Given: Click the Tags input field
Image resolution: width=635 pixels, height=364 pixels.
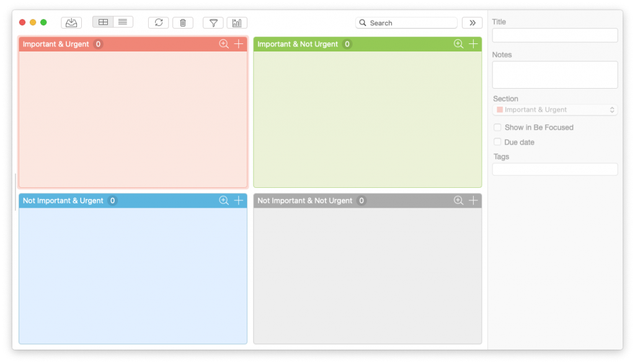Looking at the screenshot, I should pyautogui.click(x=555, y=169).
